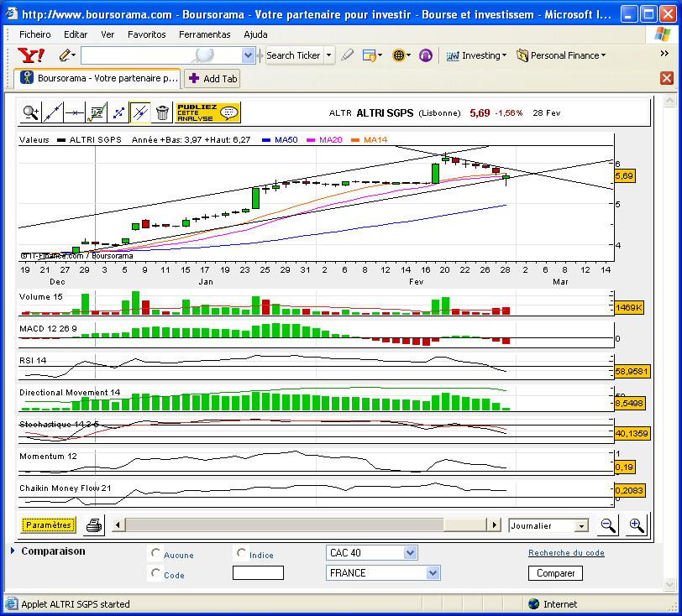Select the zoom magnifier chart tool
The height and width of the screenshot is (616, 682).
pyautogui.click(x=31, y=113)
